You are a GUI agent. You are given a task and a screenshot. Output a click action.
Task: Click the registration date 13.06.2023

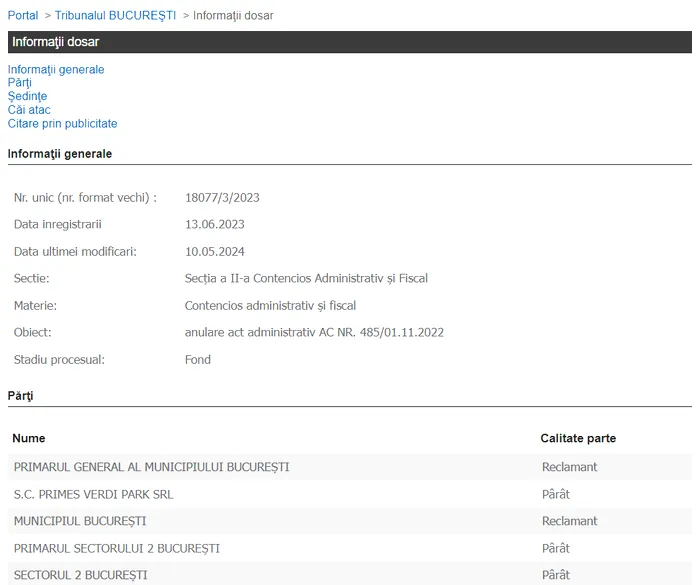click(214, 225)
